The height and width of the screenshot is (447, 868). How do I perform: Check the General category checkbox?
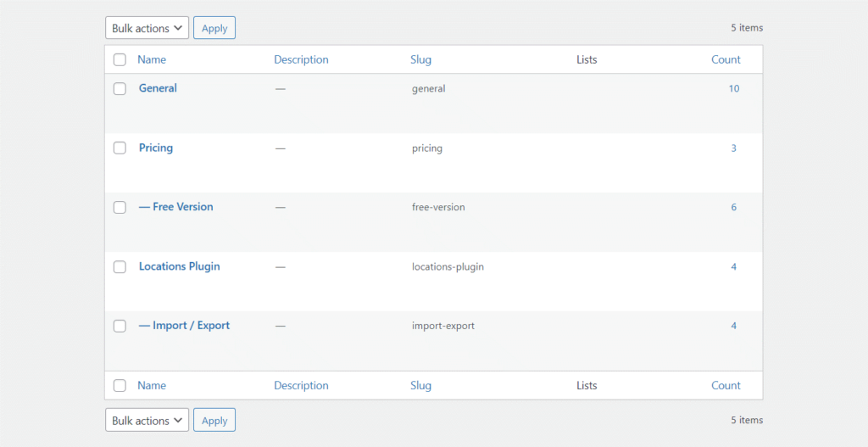(120, 88)
